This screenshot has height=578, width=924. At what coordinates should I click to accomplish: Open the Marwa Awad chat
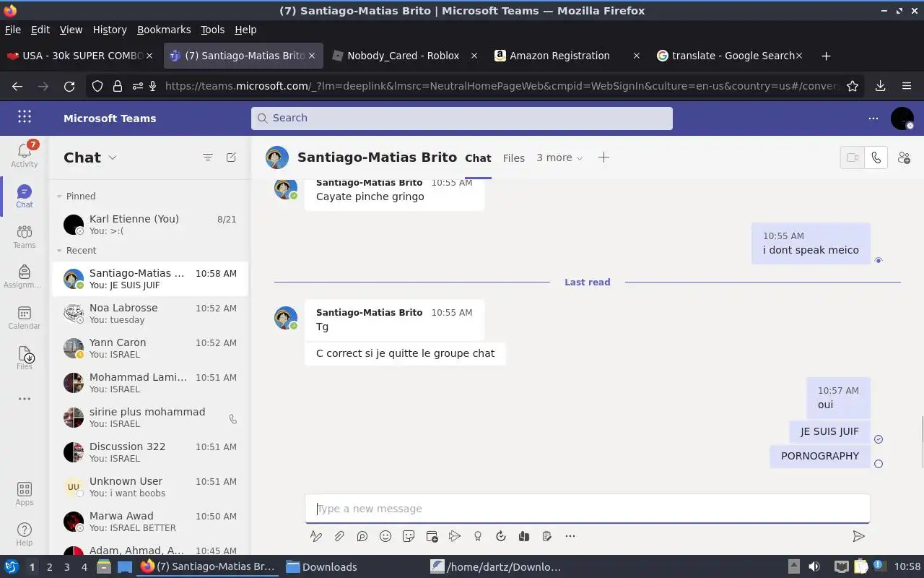click(149, 522)
